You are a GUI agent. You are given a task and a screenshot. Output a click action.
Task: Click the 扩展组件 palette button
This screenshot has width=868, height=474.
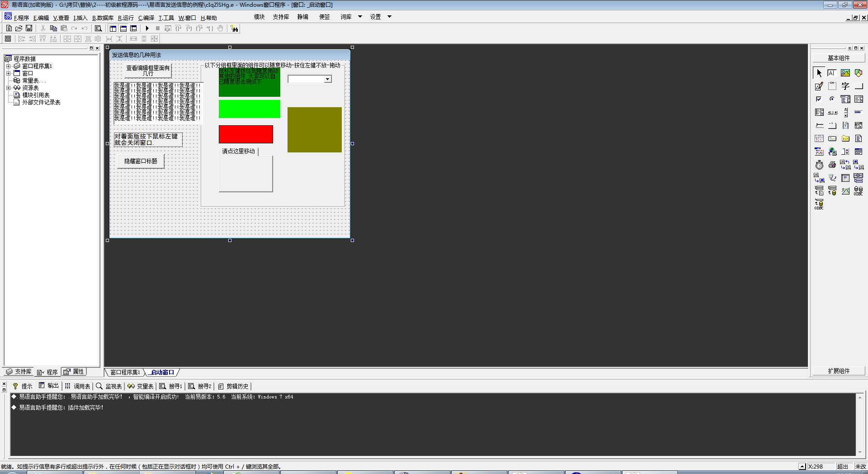coord(839,371)
